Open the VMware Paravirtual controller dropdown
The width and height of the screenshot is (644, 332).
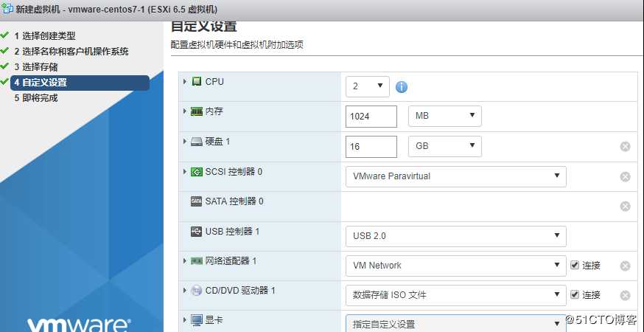pyautogui.click(x=456, y=176)
